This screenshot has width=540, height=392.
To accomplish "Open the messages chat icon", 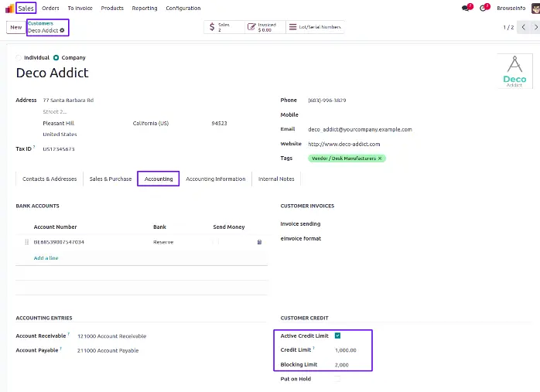I will tap(466, 9).
